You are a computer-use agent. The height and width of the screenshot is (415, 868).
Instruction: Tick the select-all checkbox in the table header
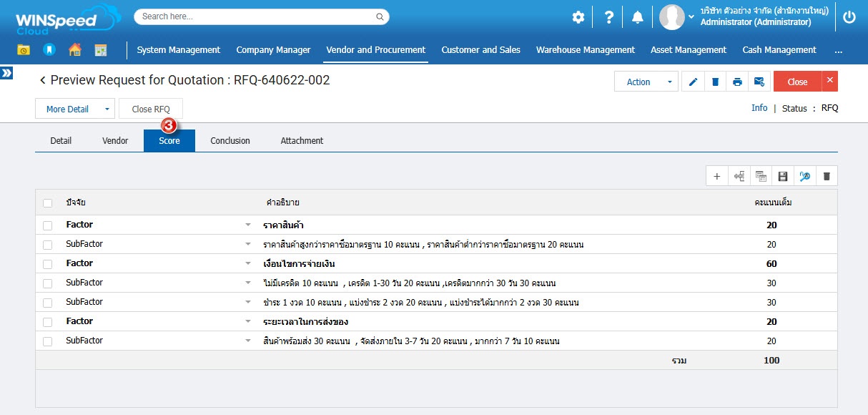[x=47, y=203]
